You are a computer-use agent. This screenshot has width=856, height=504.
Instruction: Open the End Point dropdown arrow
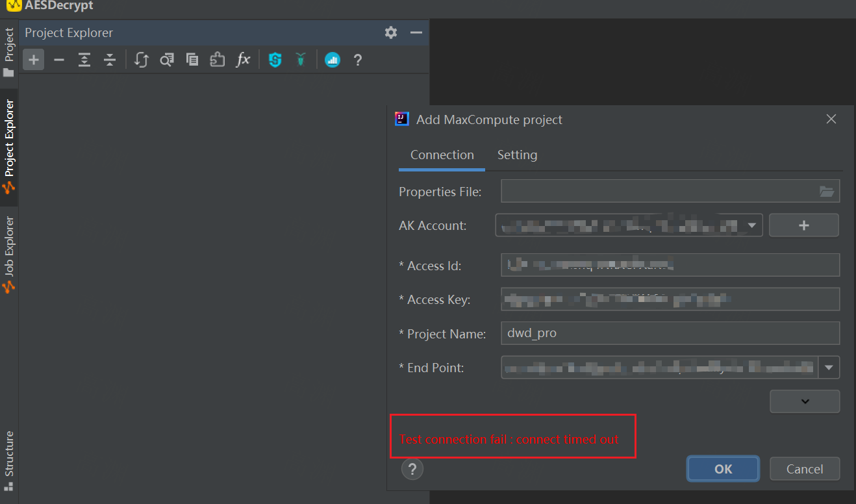(x=829, y=367)
